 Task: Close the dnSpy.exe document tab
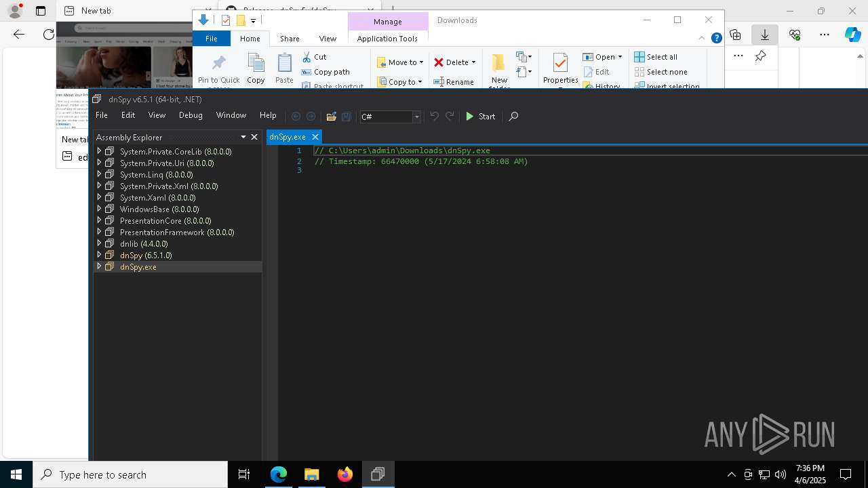point(315,137)
